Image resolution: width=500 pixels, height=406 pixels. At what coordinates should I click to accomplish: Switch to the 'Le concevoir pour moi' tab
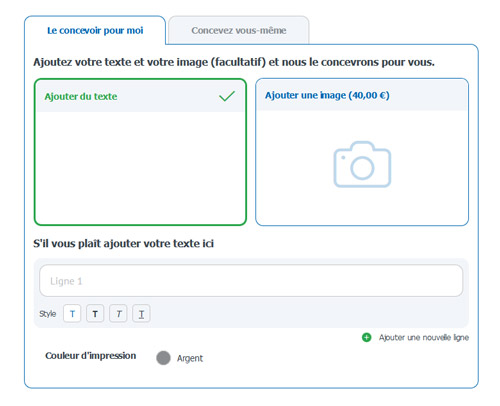(95, 30)
